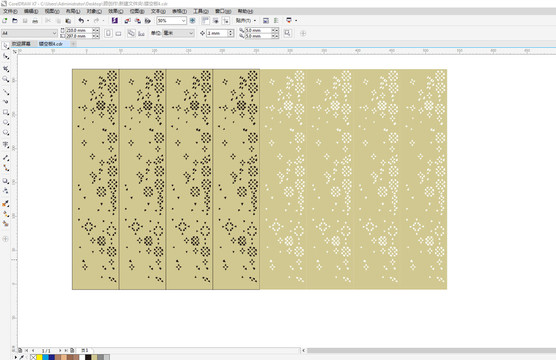The height and width of the screenshot is (360, 556).
Task: Click the Page 1 tab
Action: point(85,350)
